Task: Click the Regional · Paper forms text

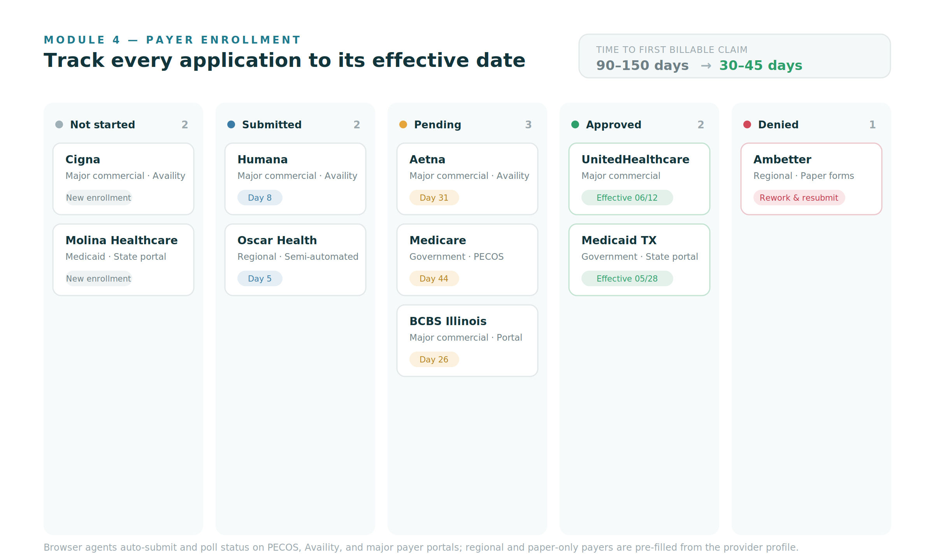Action: (804, 176)
